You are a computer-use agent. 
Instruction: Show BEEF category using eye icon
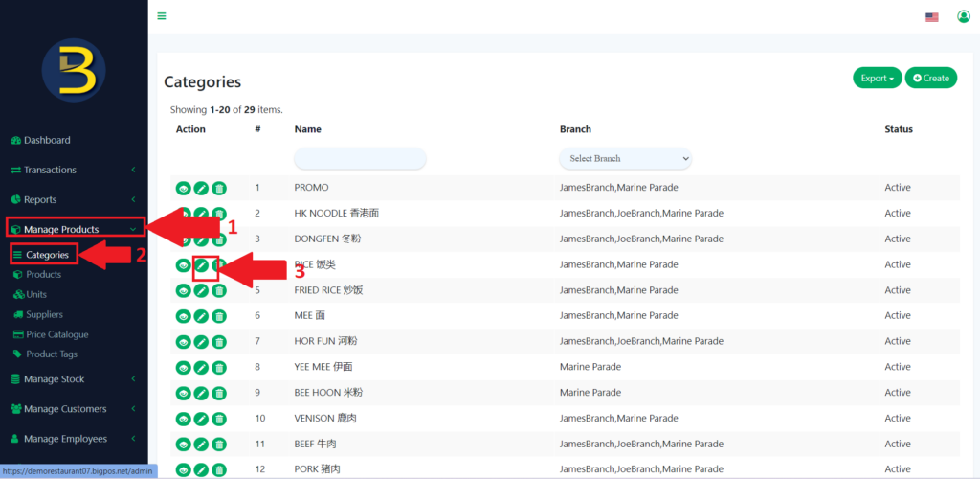click(x=183, y=445)
